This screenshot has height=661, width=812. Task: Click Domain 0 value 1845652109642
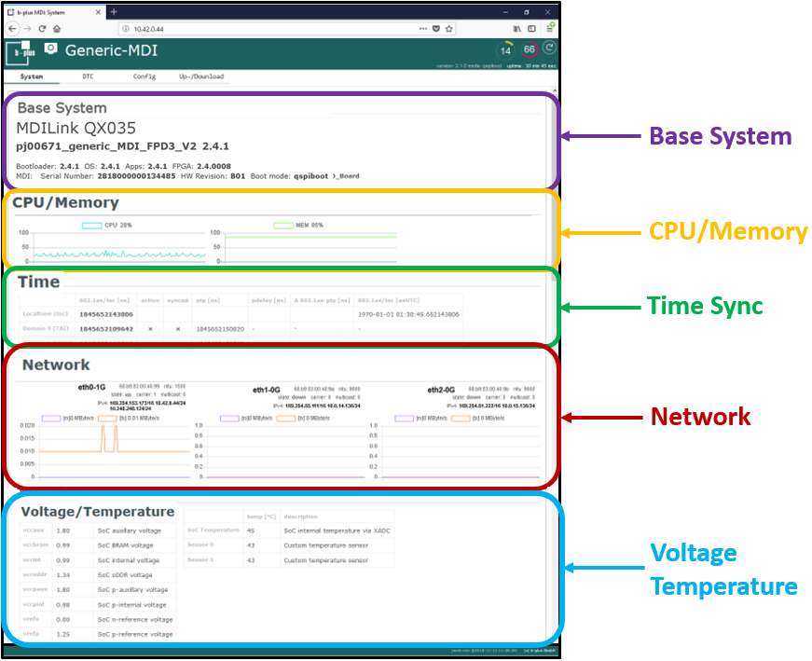tap(106, 329)
